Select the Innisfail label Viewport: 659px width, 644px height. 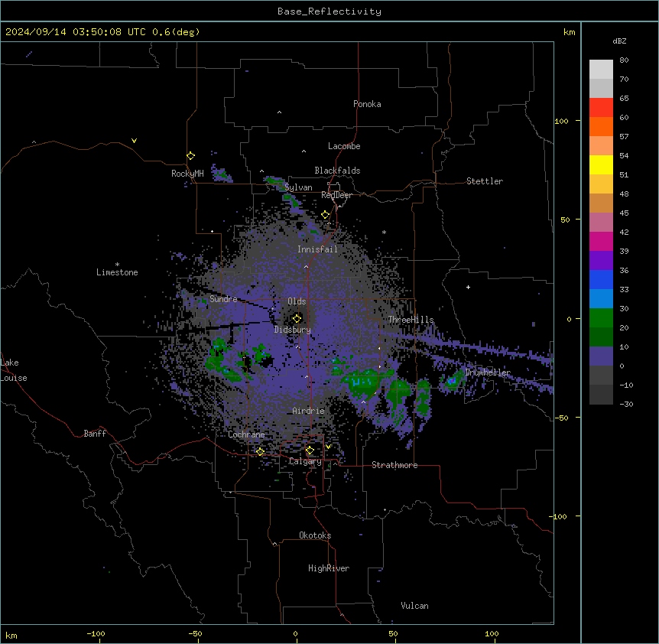pyautogui.click(x=317, y=249)
